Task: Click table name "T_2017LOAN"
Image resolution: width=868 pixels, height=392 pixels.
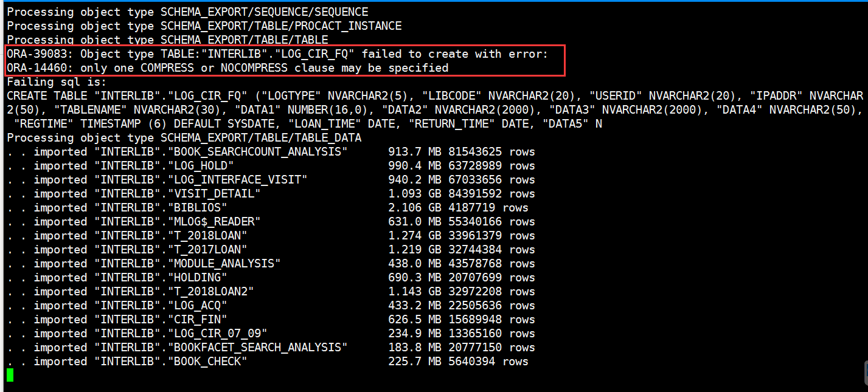Action: click(x=207, y=250)
